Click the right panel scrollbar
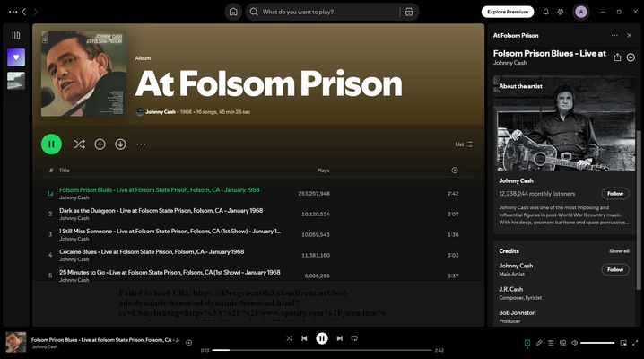644x359 pixels. pyautogui.click(x=639, y=210)
